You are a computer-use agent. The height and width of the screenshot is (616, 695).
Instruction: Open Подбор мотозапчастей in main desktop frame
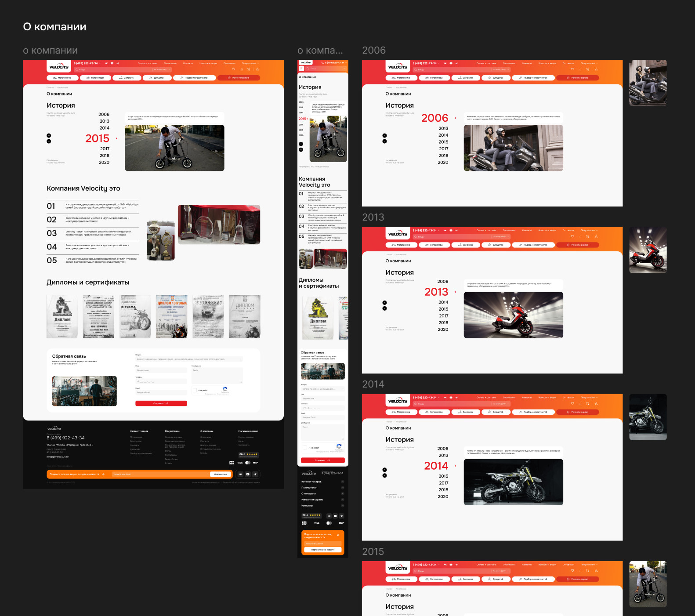pyautogui.click(x=195, y=78)
